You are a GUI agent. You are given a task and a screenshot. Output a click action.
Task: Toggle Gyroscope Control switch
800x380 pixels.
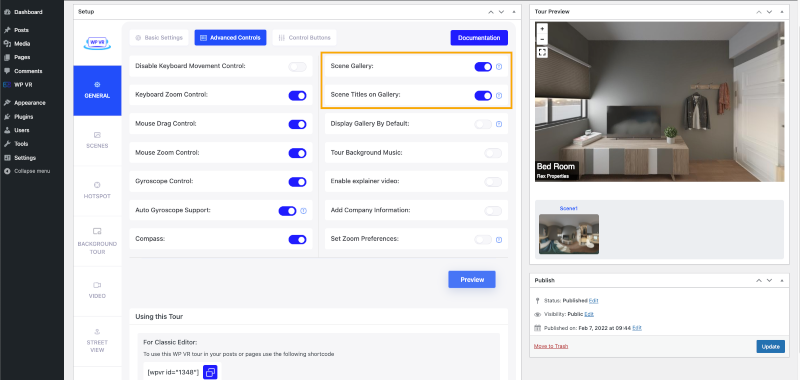pyautogui.click(x=297, y=182)
